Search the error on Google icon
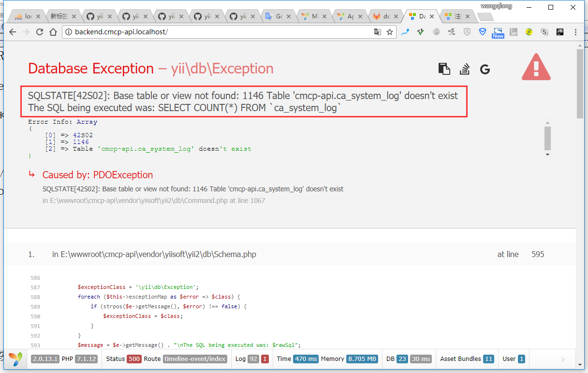This screenshot has width=588, height=373. tap(485, 69)
